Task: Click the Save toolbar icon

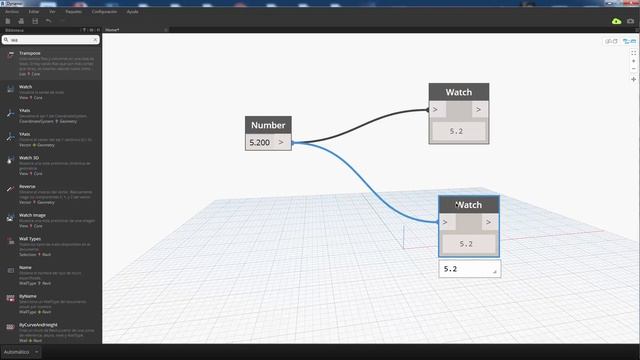Action: 35,21
